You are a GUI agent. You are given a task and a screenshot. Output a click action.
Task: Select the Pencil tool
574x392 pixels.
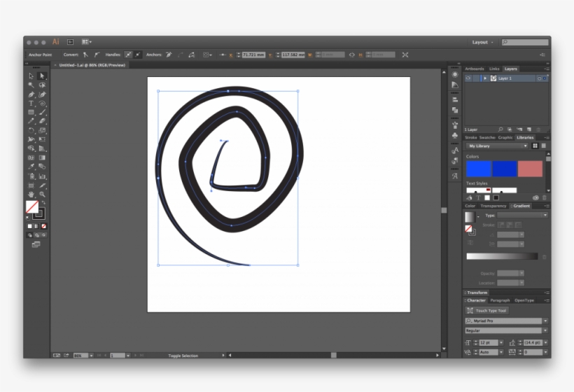coord(31,121)
